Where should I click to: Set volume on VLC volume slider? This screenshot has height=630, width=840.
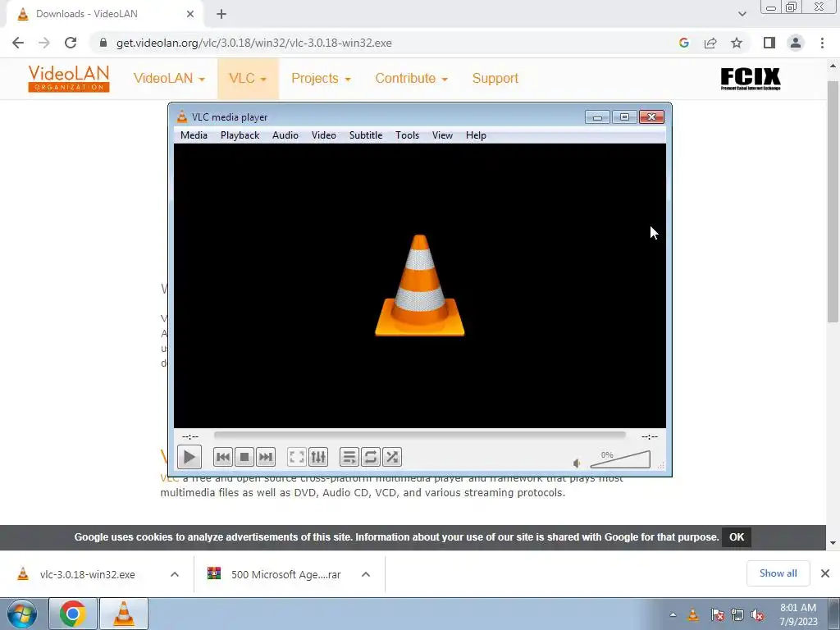pyautogui.click(x=620, y=459)
